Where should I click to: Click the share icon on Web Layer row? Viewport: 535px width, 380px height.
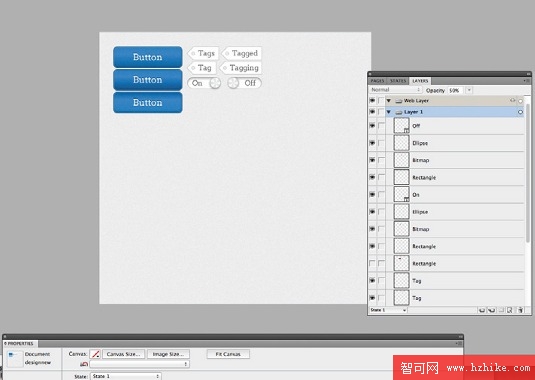click(512, 101)
